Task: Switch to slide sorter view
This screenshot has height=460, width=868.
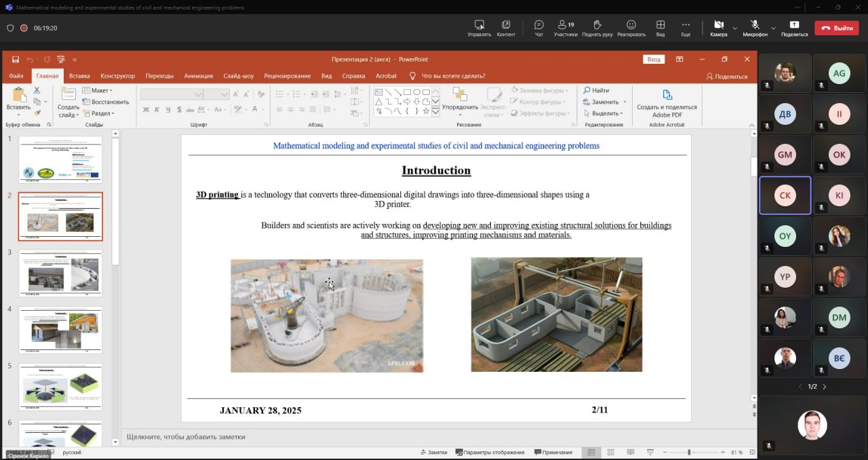Action: click(x=610, y=452)
